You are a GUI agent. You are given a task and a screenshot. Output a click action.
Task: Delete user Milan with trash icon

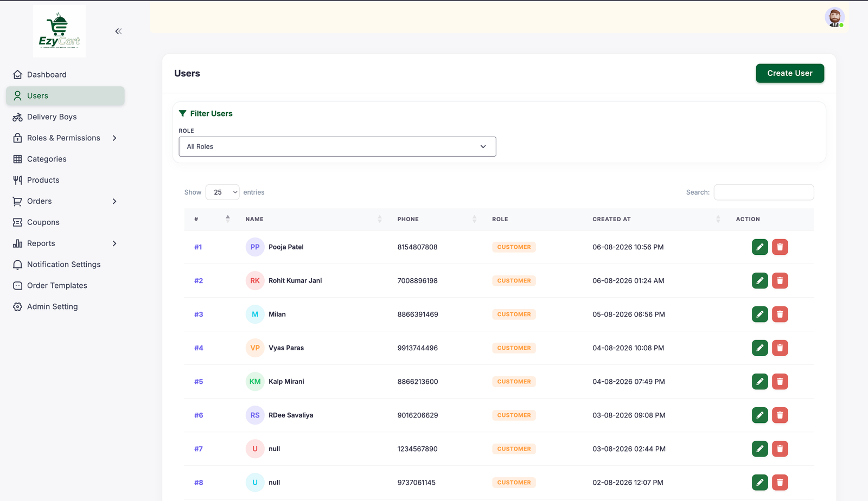(x=780, y=314)
